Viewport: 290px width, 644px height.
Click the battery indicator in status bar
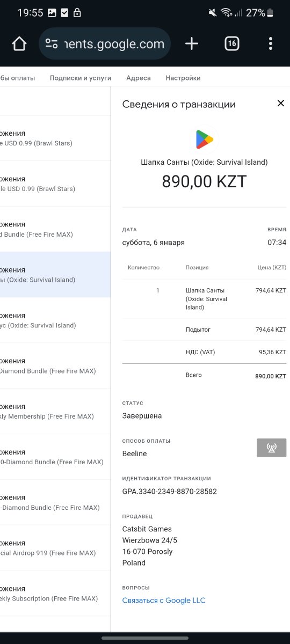click(270, 13)
